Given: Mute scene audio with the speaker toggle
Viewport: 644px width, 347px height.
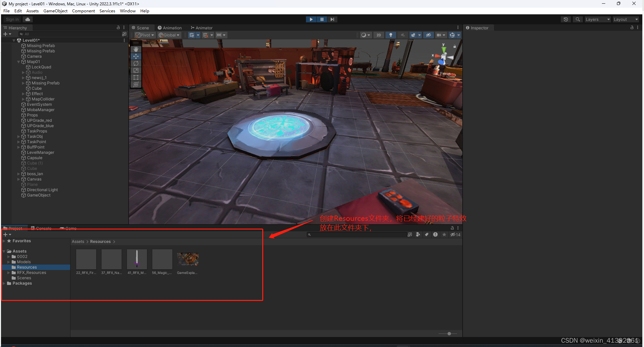Looking at the screenshot, I should pyautogui.click(x=402, y=35).
